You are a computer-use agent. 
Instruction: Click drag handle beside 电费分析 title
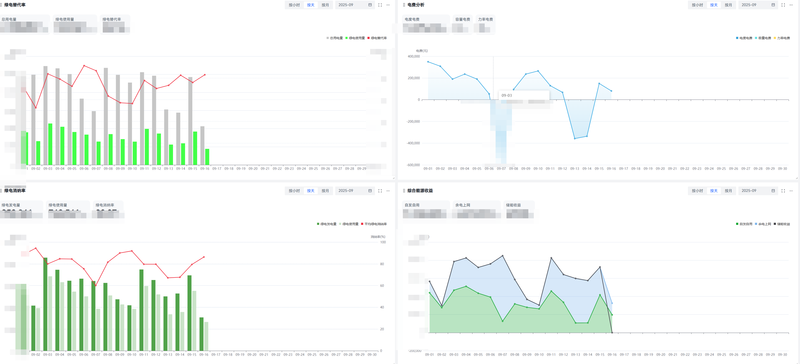click(404, 5)
